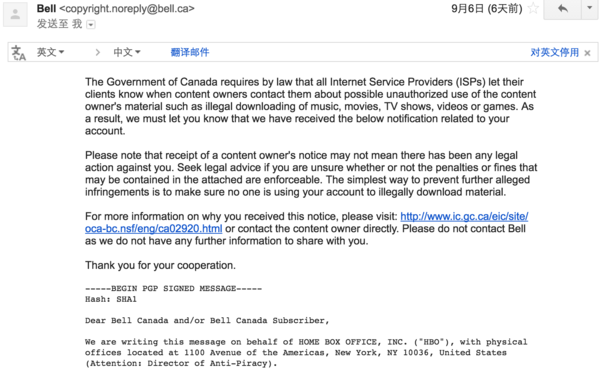Open the ic.gc.ca/eic/site link
Viewport: 600px width, 372px height.
pyautogui.click(x=464, y=217)
